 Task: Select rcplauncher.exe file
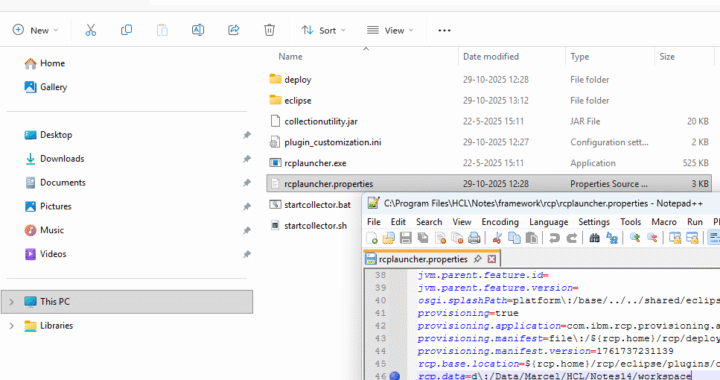point(315,163)
